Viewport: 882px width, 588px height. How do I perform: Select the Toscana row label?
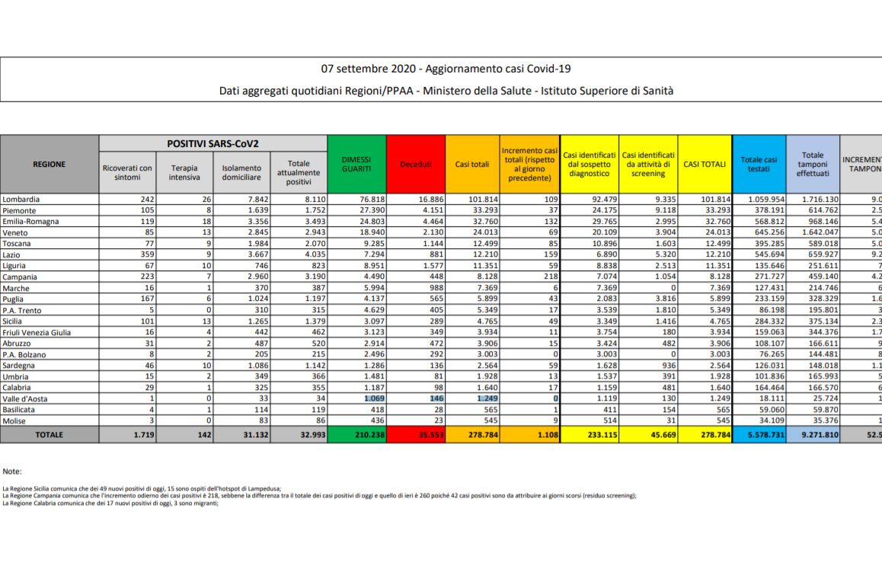(x=16, y=244)
